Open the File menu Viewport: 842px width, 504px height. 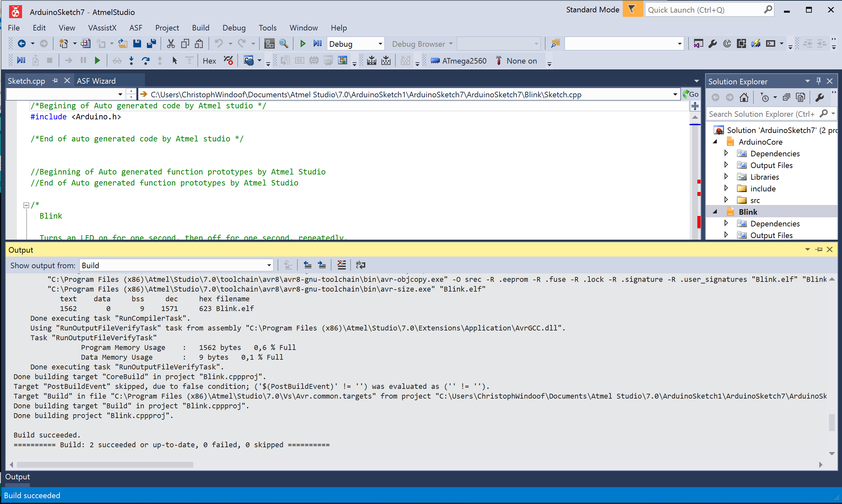point(14,28)
